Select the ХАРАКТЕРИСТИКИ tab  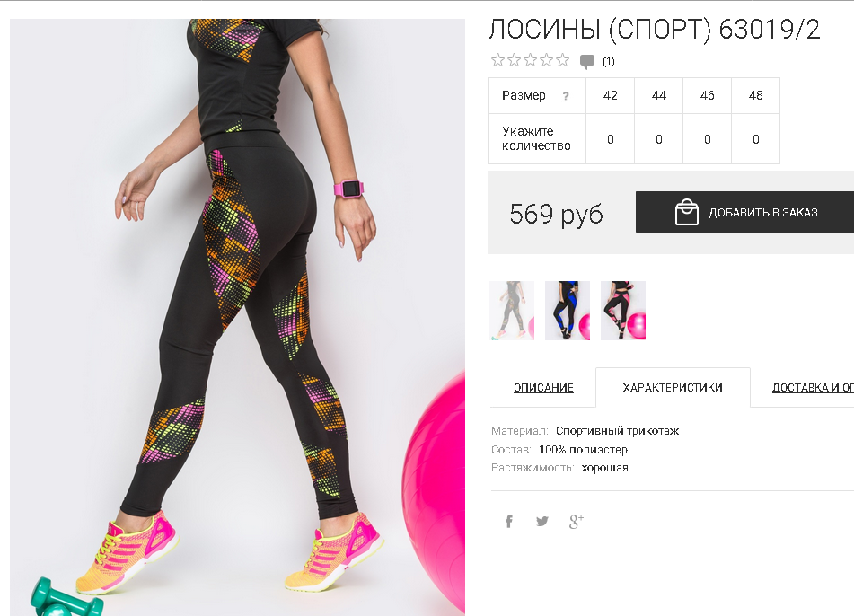click(673, 387)
